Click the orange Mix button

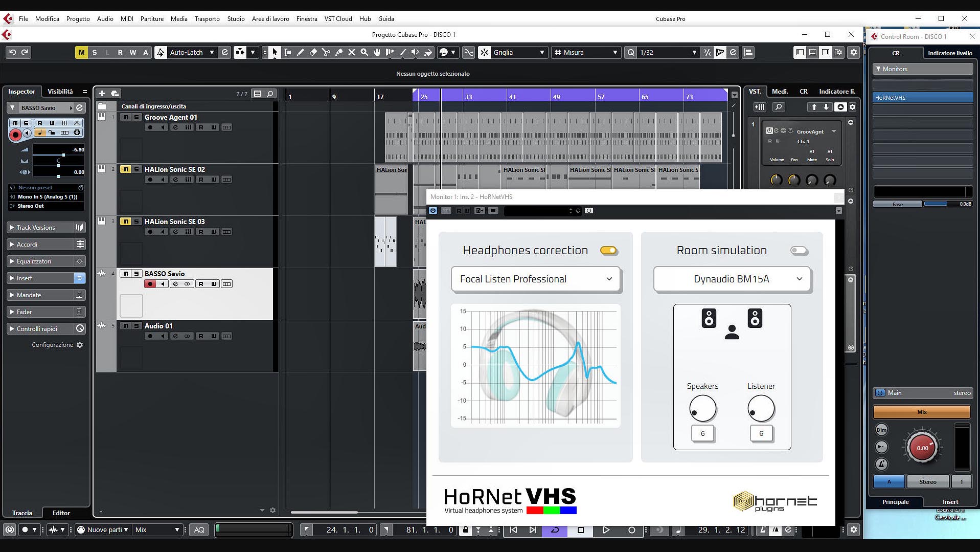[x=921, y=412]
